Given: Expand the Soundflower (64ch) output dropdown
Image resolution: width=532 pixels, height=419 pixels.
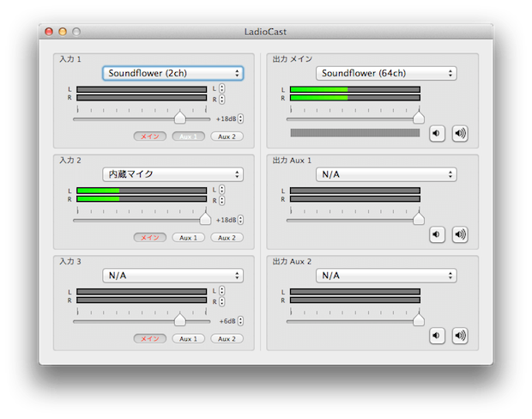Looking at the screenshot, I should click(x=385, y=73).
